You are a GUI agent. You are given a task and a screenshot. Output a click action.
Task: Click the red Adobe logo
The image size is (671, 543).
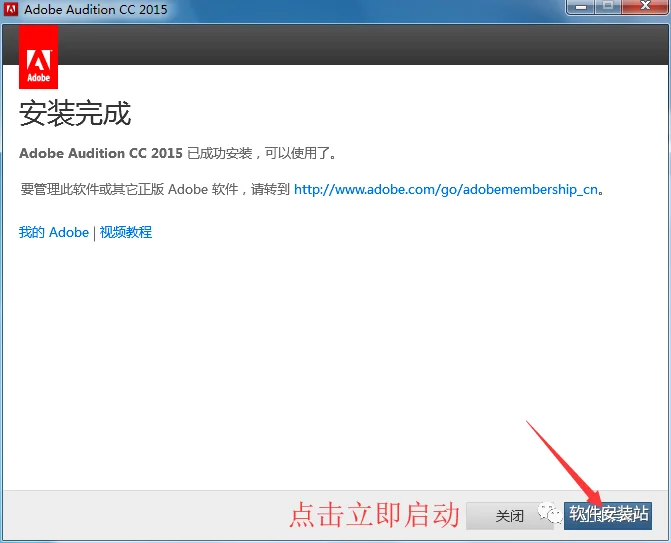[39, 57]
